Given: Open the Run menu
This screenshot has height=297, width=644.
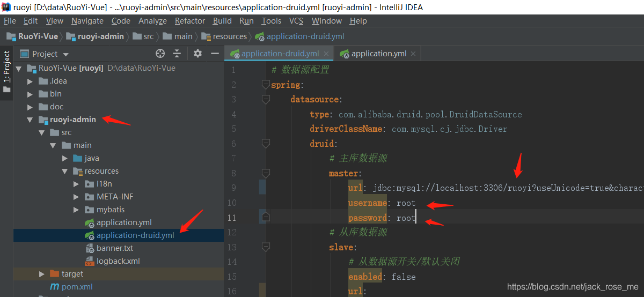Looking at the screenshot, I should pyautogui.click(x=247, y=21).
